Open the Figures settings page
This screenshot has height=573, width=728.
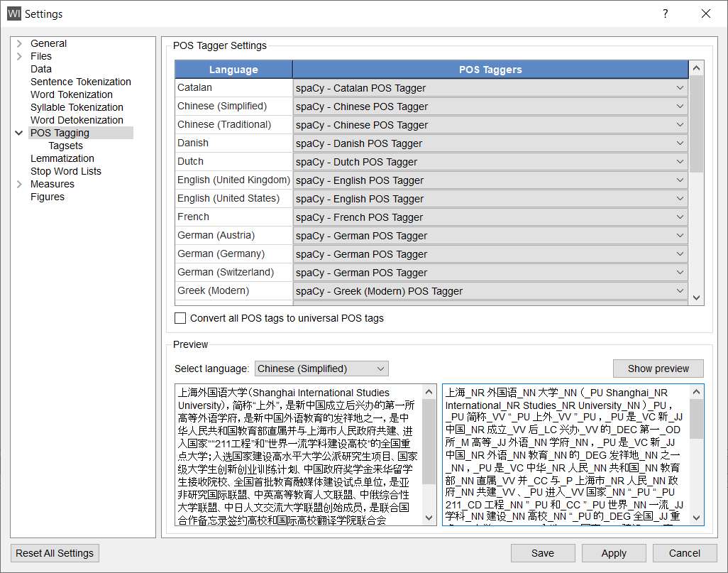click(x=48, y=197)
